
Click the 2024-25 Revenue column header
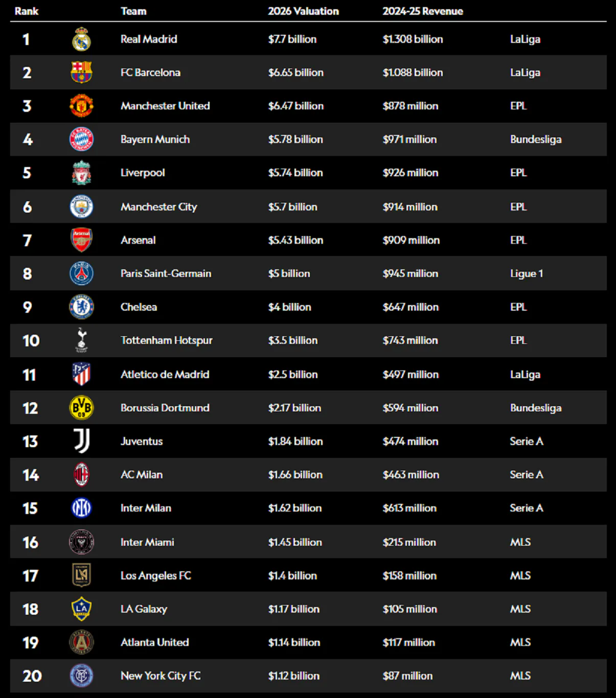pos(423,11)
